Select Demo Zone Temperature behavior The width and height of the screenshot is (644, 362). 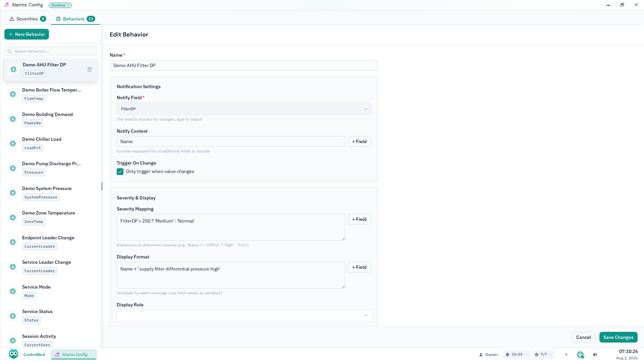click(x=51, y=218)
